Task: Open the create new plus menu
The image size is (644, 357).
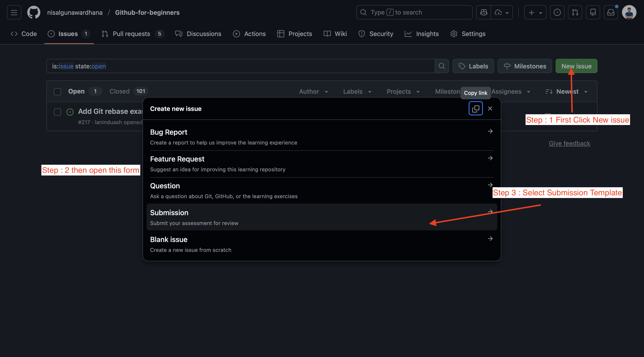Action: click(x=535, y=12)
